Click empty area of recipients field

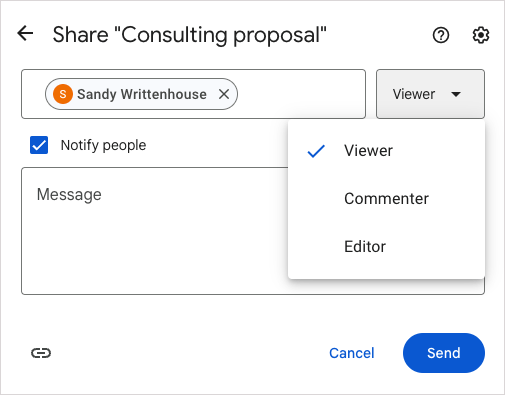[300, 94]
